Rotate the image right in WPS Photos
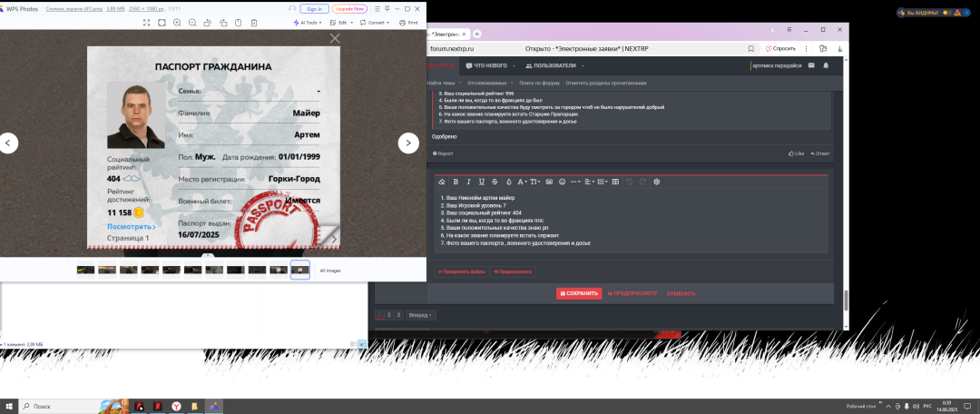980x414 pixels. (223, 23)
